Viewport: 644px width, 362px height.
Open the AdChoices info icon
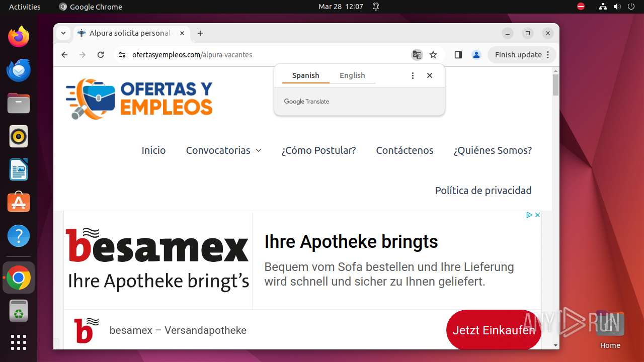(x=529, y=215)
